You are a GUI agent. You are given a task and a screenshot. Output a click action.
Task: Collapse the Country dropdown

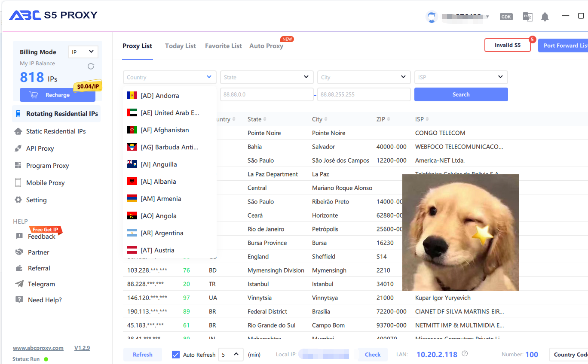click(x=170, y=77)
